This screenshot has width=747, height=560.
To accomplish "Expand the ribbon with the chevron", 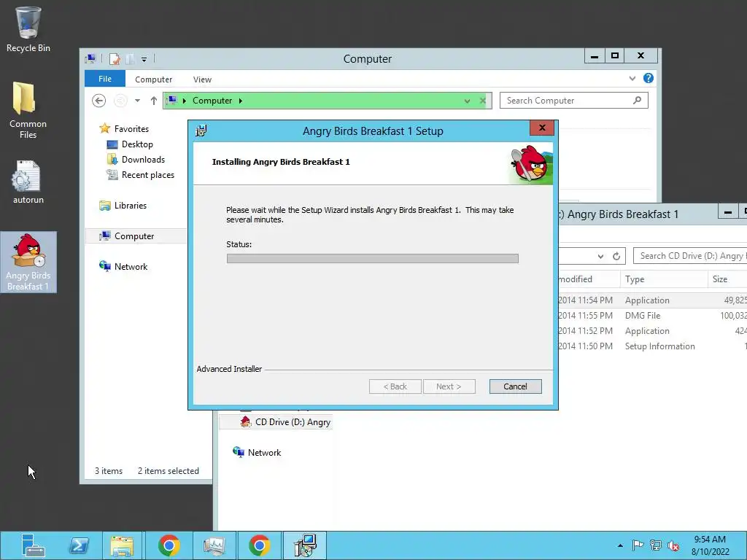I will 632,79.
